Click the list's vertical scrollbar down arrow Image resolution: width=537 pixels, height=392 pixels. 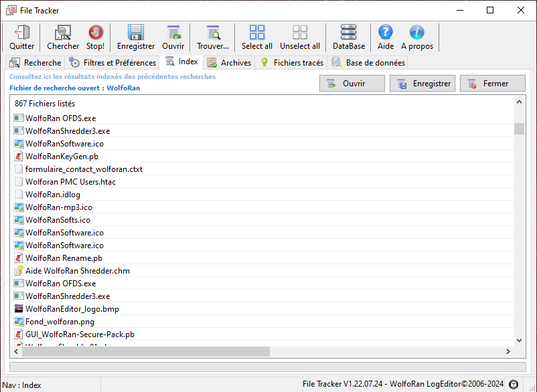[520, 340]
